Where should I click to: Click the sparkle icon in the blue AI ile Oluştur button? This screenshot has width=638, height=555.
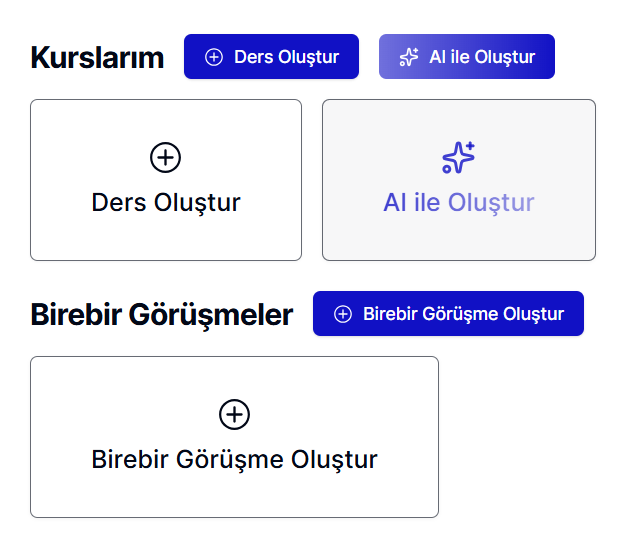[408, 57]
